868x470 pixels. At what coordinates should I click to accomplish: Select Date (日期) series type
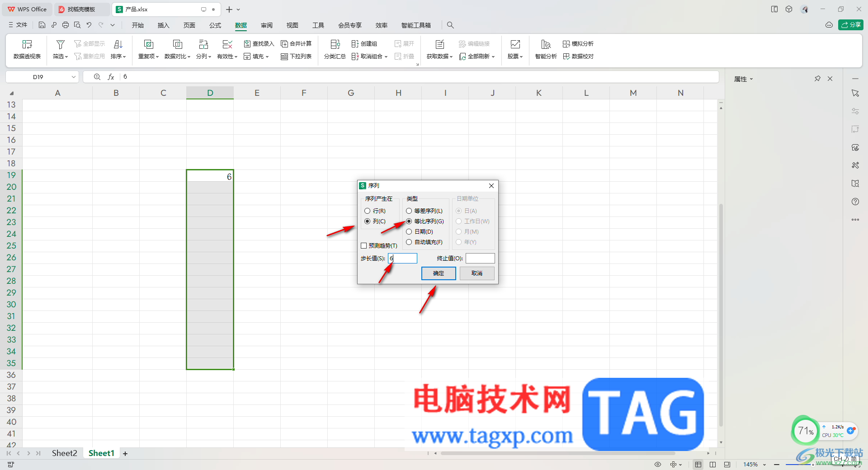tap(409, 232)
